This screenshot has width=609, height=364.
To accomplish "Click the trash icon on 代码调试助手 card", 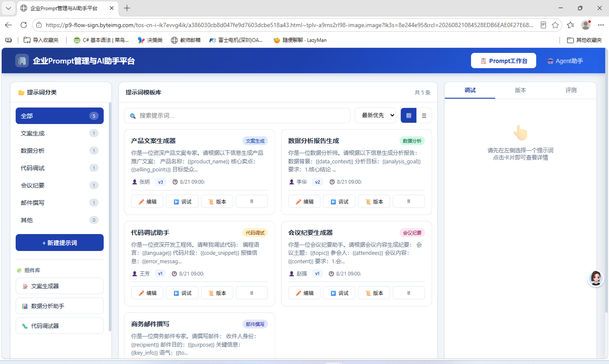I will pos(252,293).
